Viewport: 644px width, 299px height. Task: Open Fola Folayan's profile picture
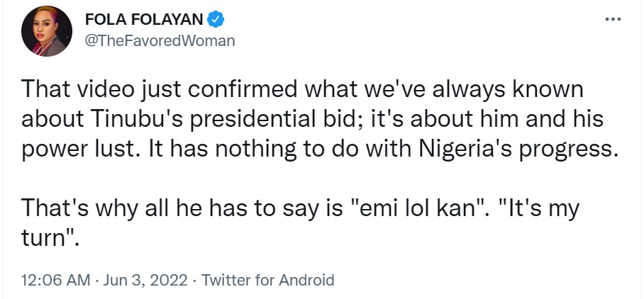tap(45, 35)
